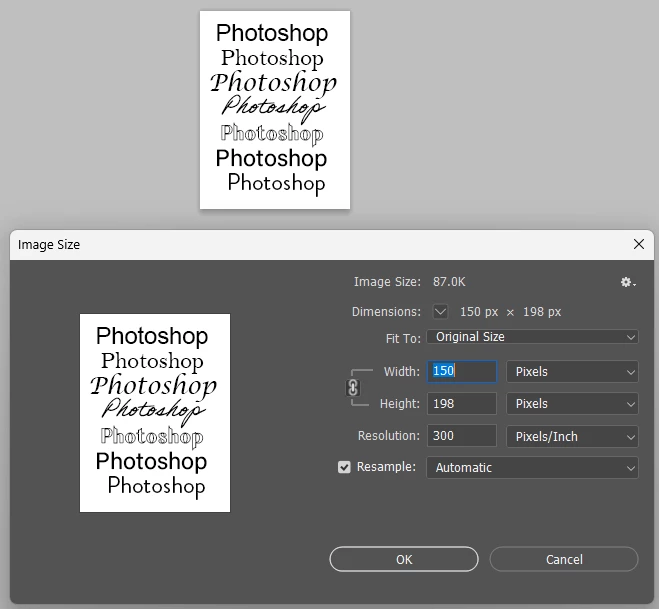Open the Width units Pixels dropdown

click(x=572, y=372)
